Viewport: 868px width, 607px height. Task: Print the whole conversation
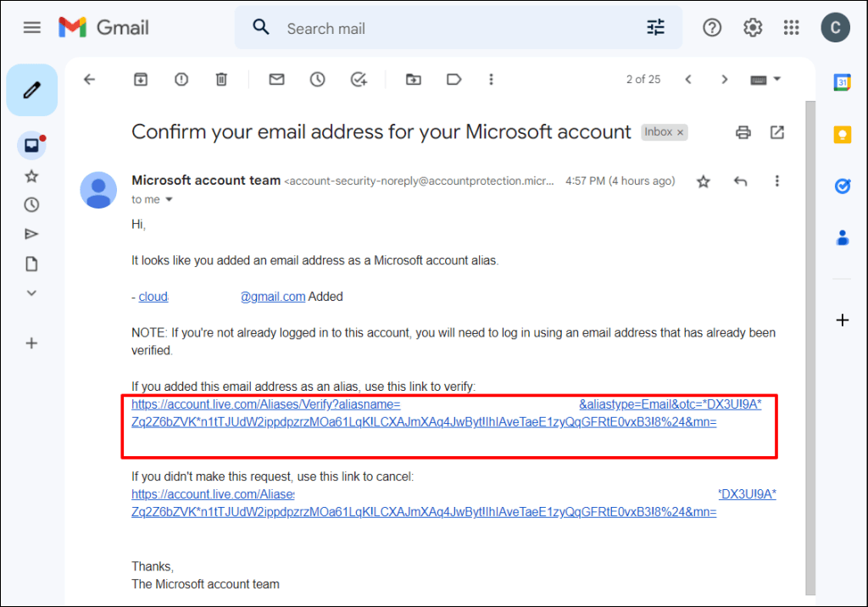click(x=743, y=132)
